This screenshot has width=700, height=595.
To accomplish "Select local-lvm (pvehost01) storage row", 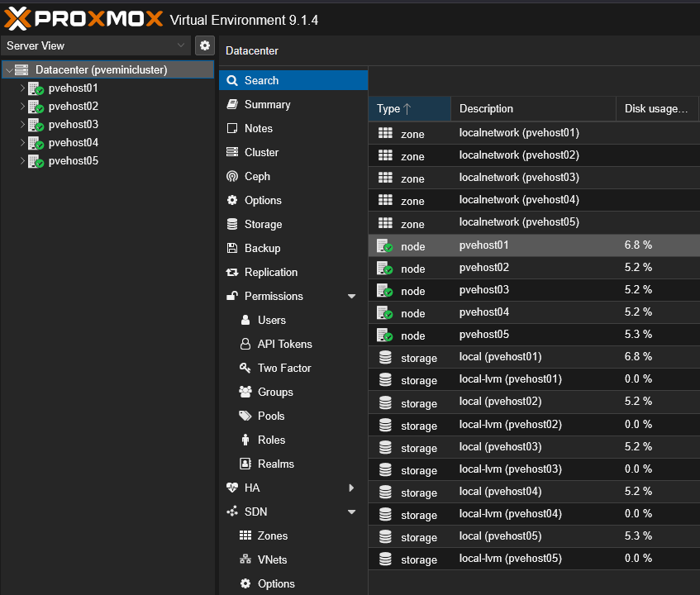I will point(534,379).
